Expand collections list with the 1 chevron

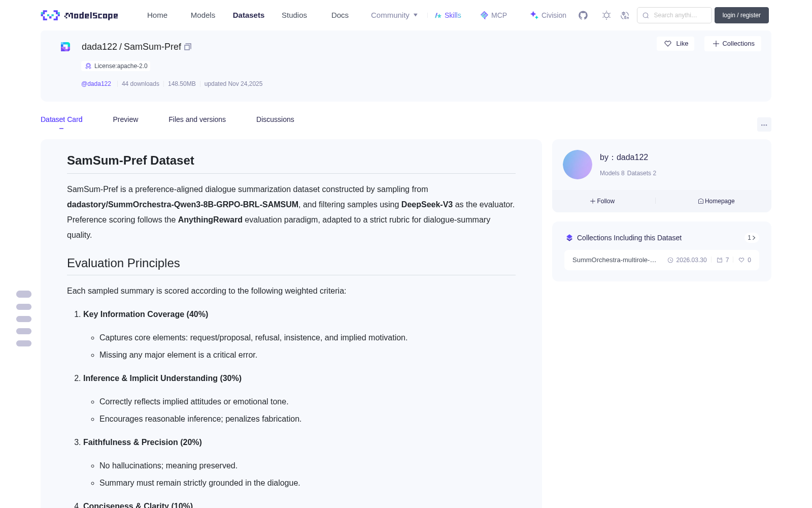[x=752, y=238]
